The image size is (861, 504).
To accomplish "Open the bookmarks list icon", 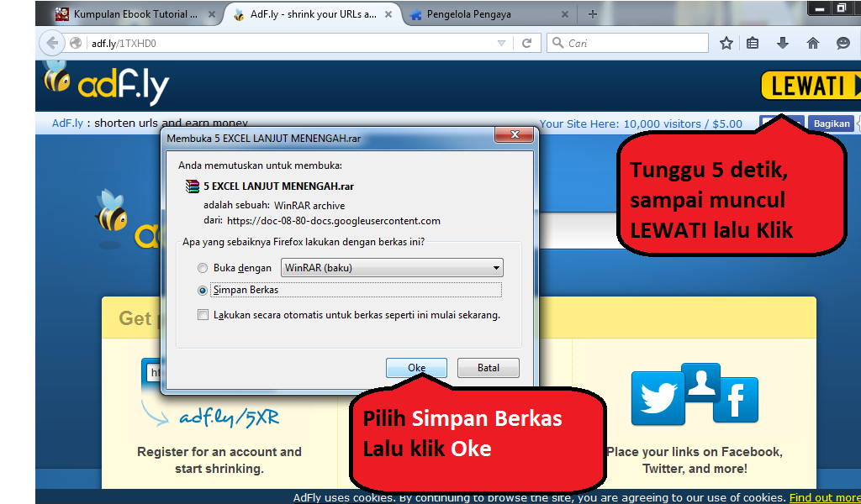I will 753,43.
